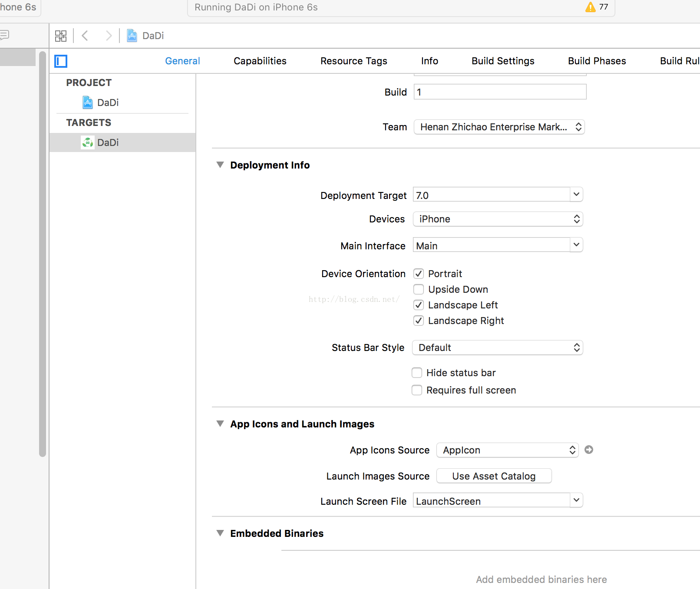700x589 pixels.
Task: Toggle the project and targets list sidebar
Action: coord(61,61)
